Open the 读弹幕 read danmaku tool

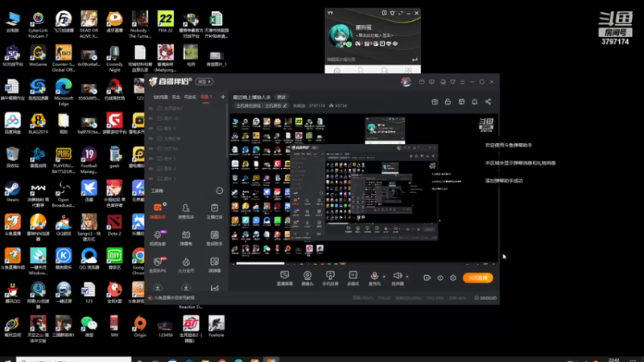tap(214, 265)
